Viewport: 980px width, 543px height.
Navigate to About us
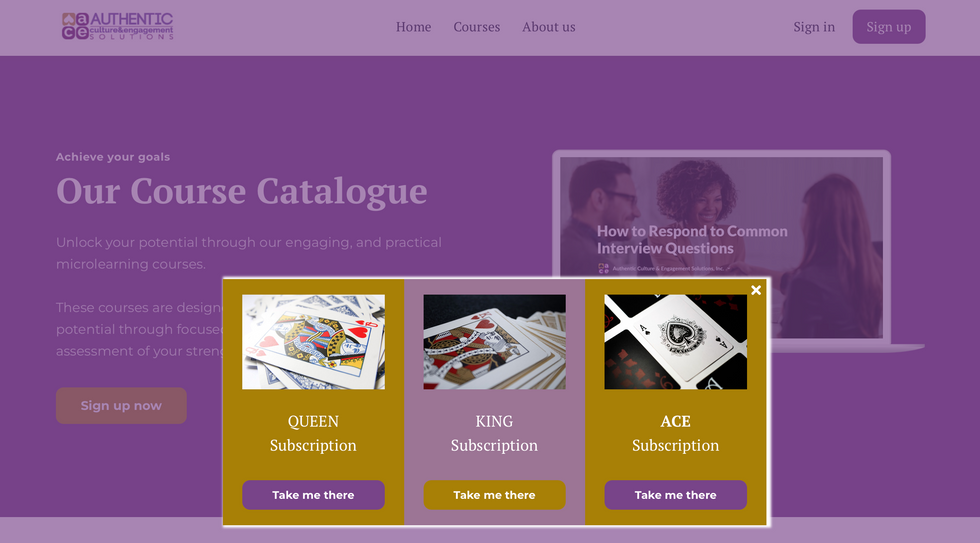(548, 27)
